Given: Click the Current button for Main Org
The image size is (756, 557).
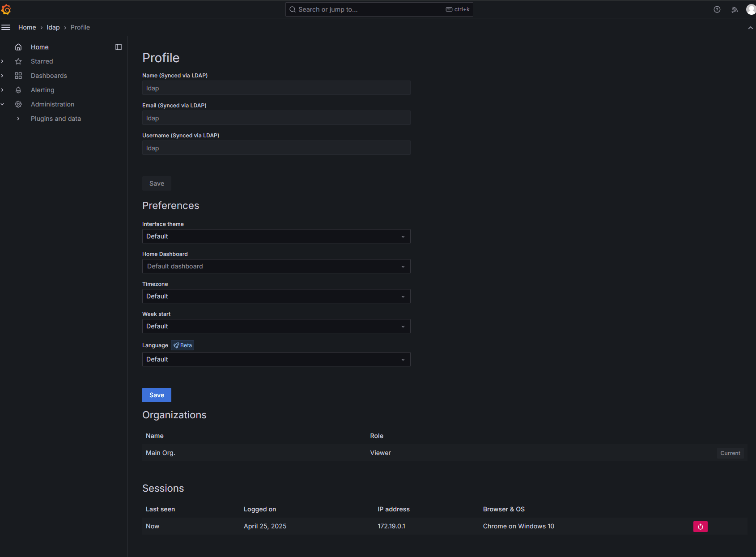Looking at the screenshot, I should (730, 453).
